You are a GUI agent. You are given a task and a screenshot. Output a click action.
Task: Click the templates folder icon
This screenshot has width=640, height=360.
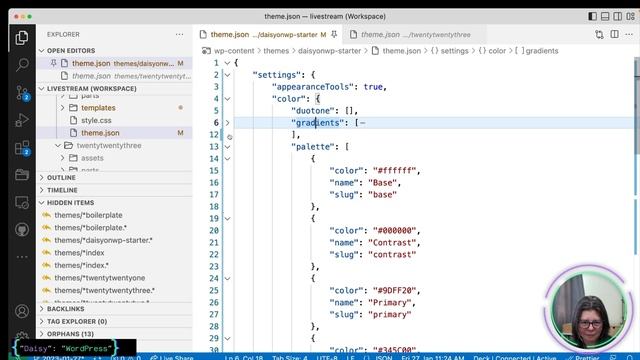(73, 108)
